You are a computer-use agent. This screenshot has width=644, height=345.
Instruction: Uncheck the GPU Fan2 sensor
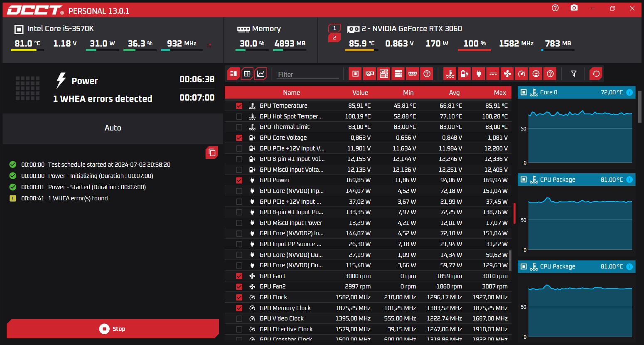(239, 286)
